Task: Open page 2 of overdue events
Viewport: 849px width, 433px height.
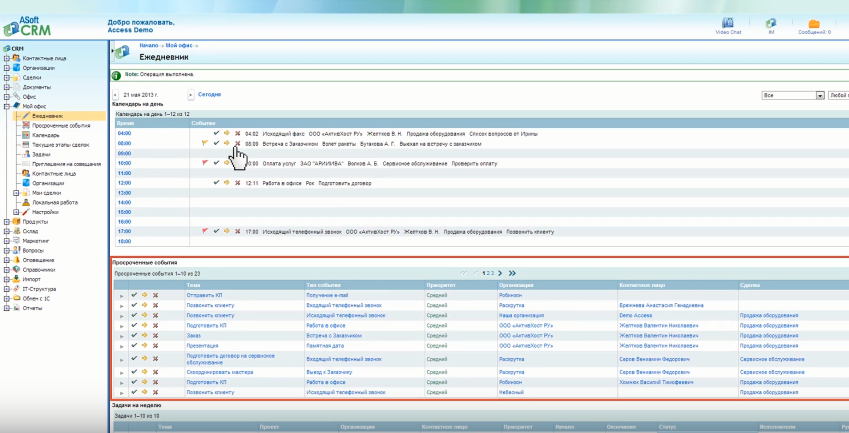Action: (488, 273)
